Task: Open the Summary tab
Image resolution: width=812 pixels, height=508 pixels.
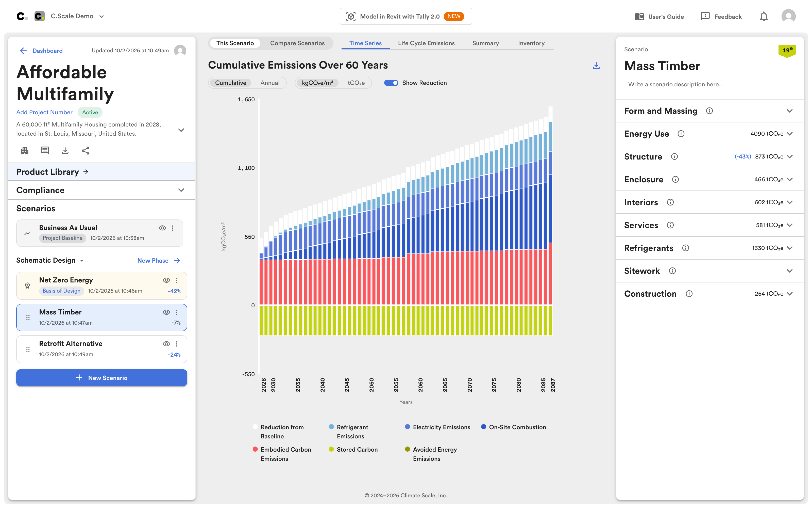Action: pyautogui.click(x=485, y=43)
